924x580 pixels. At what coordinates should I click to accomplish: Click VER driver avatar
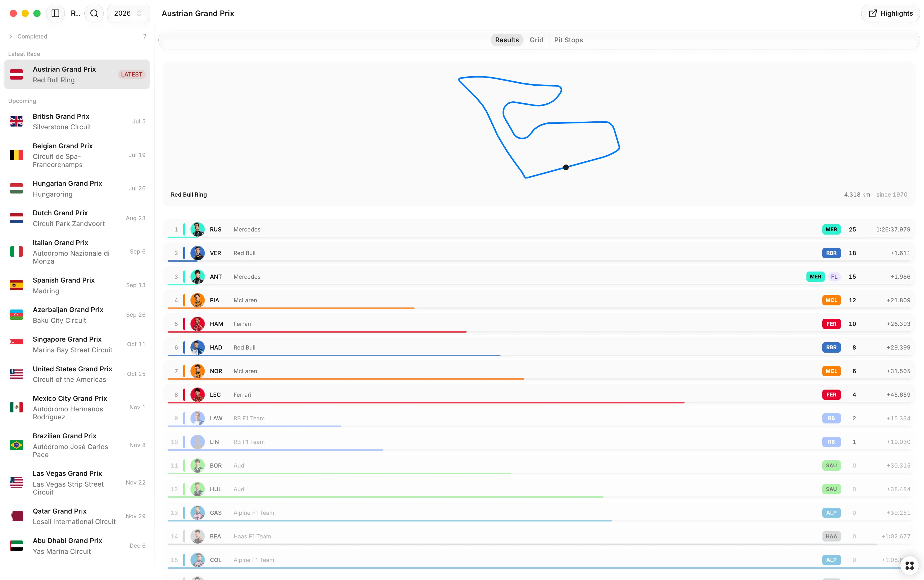(198, 253)
